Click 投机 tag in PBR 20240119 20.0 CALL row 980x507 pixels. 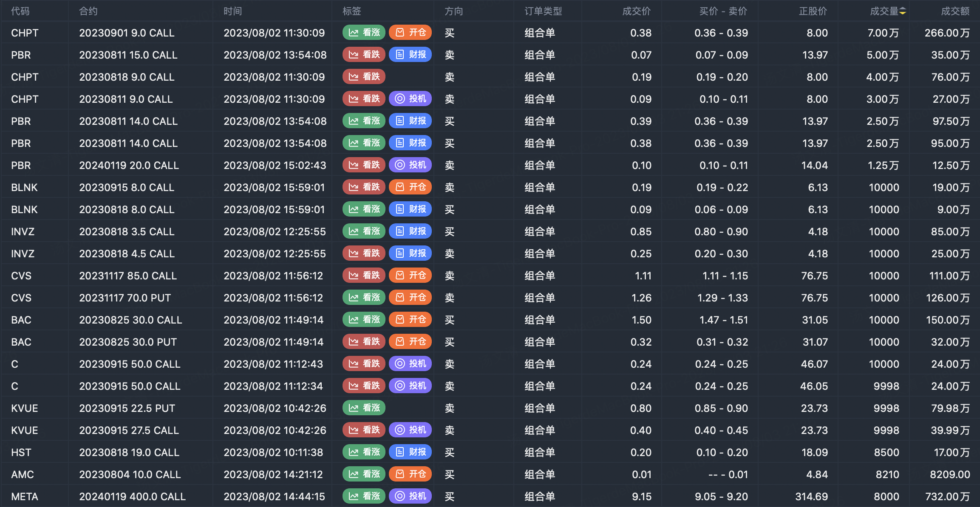[410, 165]
